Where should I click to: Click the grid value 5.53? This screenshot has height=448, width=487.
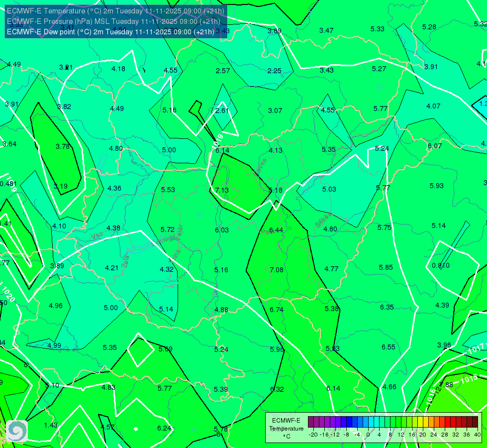(x=168, y=190)
